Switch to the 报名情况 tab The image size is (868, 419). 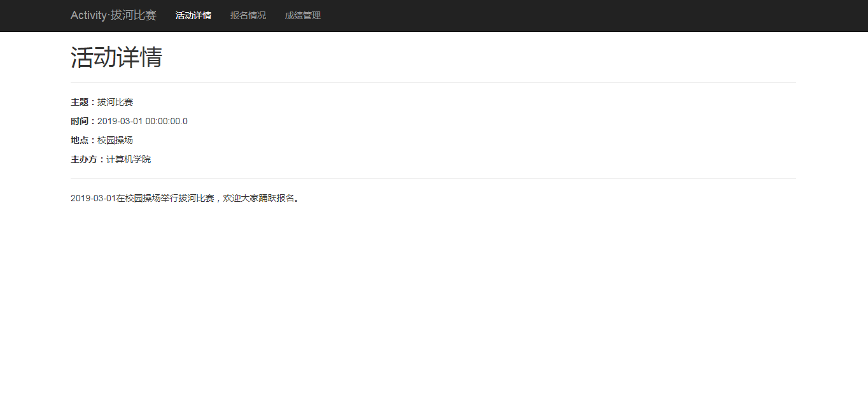248,15
